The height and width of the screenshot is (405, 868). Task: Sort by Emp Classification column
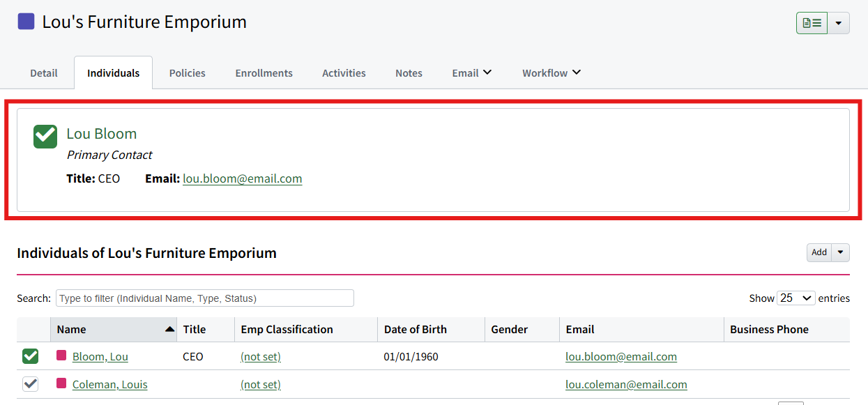(x=306, y=330)
